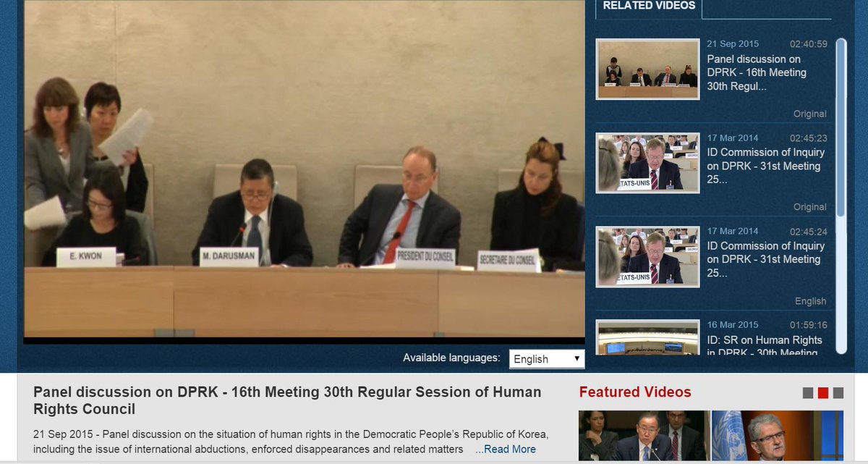Open the 'Panel discussion on DPRK - 16th Meeting' related link
This screenshot has height=464, width=868.
(757, 72)
